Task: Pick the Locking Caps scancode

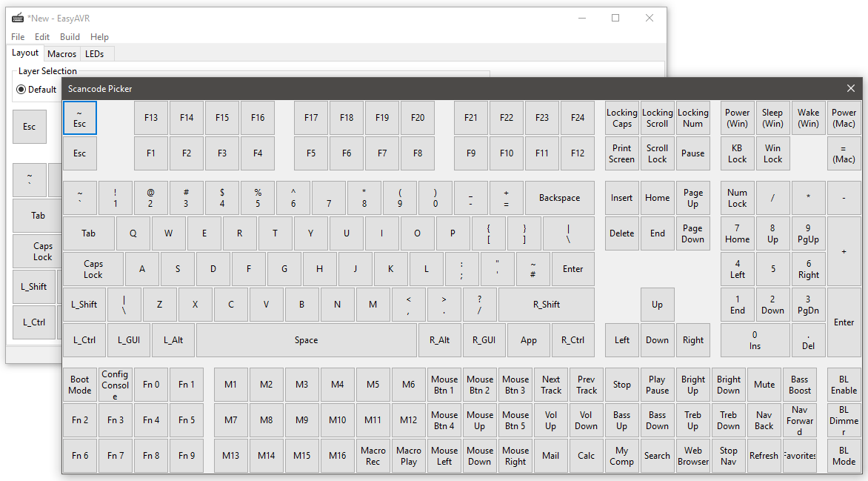Action: pos(622,118)
